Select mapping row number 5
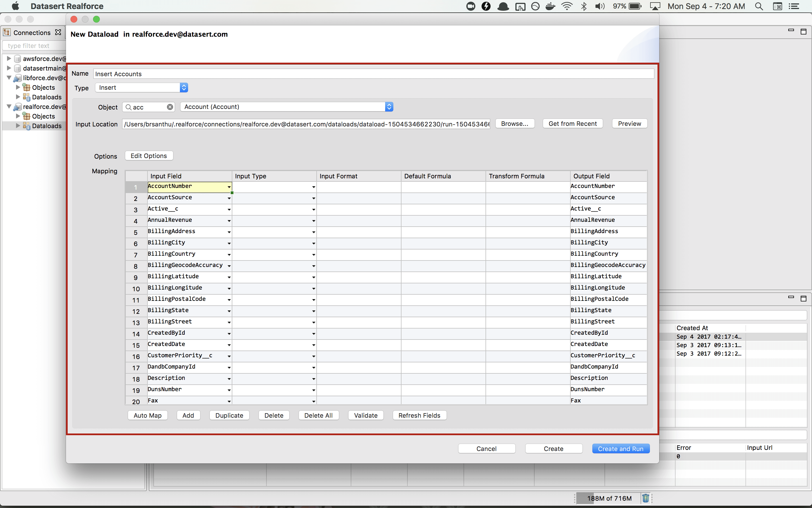Image resolution: width=812 pixels, height=508 pixels. [136, 232]
